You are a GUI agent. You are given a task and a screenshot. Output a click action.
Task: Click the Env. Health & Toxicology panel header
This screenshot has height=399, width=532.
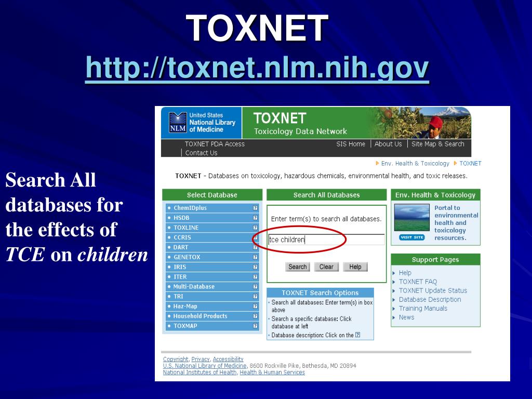click(435, 195)
